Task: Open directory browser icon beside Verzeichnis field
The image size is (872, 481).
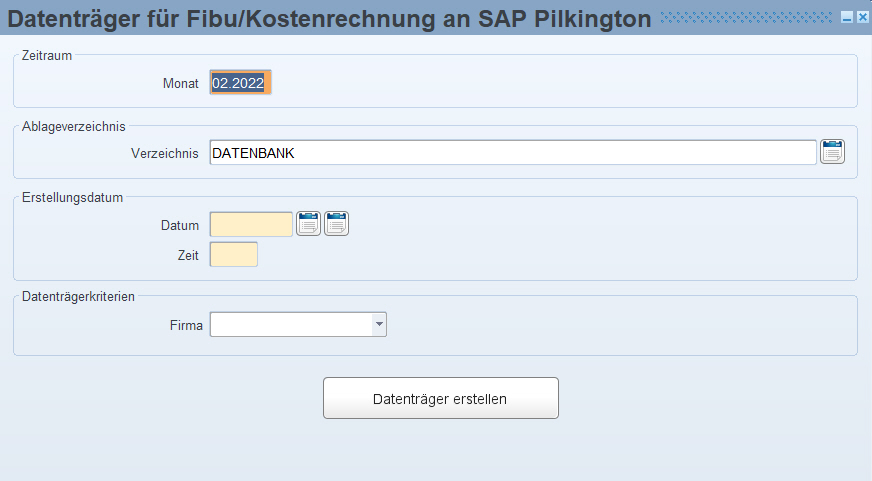Action: tap(833, 152)
